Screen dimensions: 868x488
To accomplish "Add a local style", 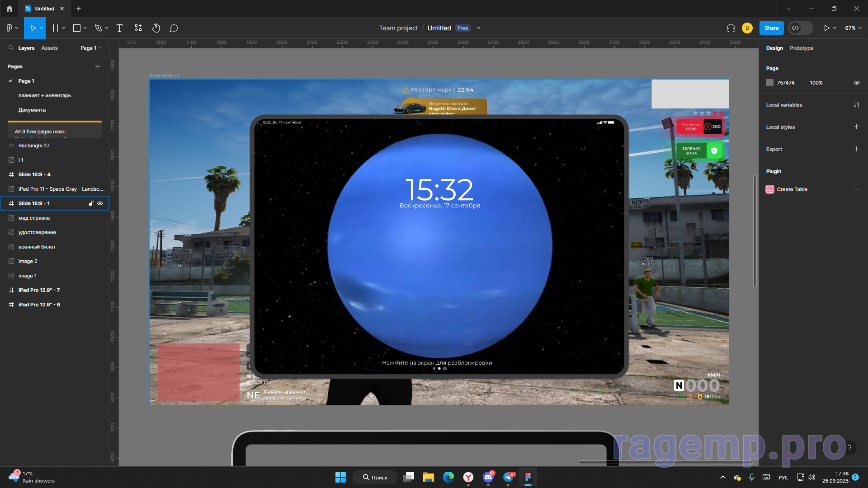I will [x=856, y=127].
